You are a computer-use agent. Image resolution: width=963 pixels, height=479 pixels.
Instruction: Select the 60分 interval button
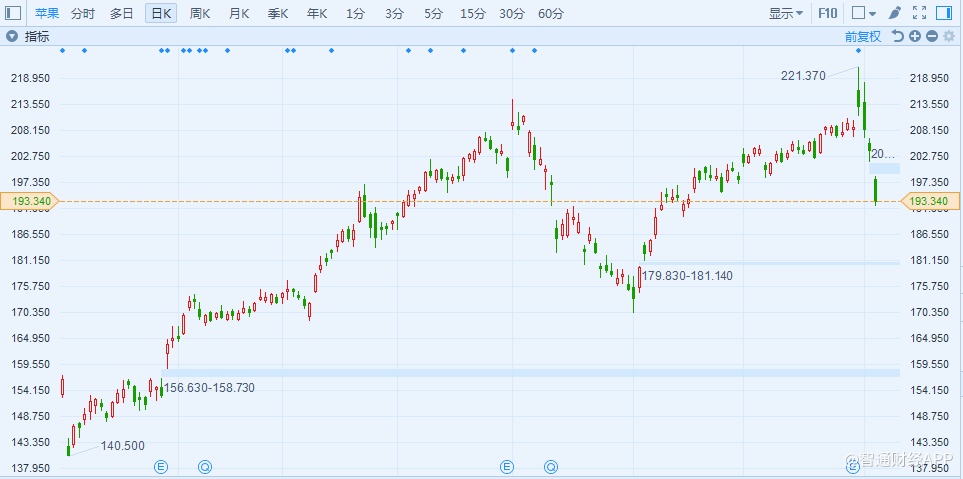(x=550, y=13)
